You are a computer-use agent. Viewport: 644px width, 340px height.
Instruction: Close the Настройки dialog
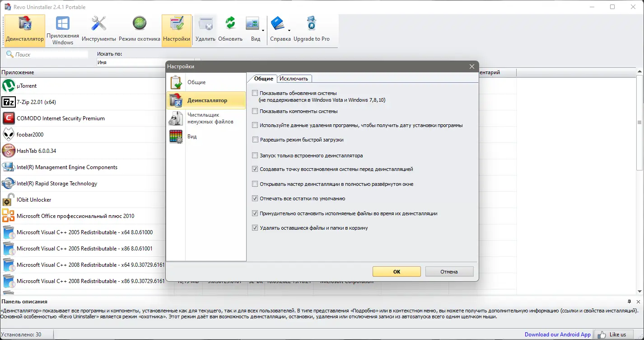tap(472, 66)
